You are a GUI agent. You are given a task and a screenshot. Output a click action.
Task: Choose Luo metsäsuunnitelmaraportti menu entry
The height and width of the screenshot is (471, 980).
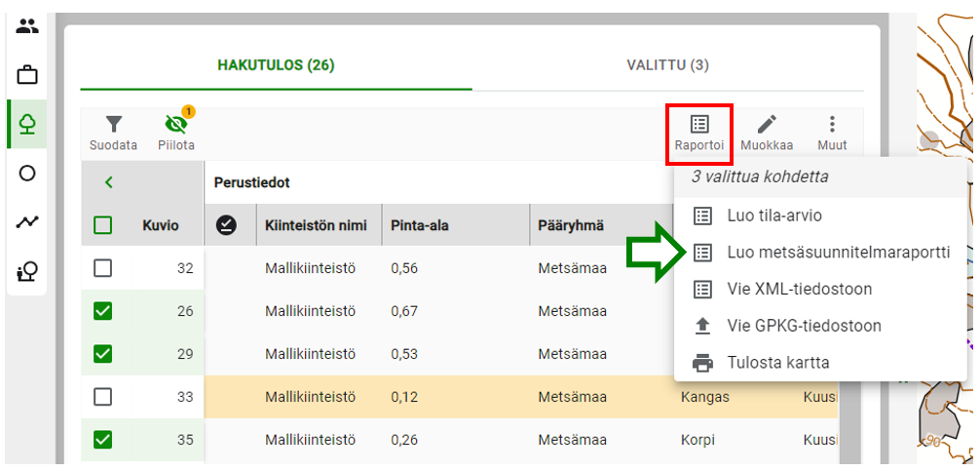point(820,253)
